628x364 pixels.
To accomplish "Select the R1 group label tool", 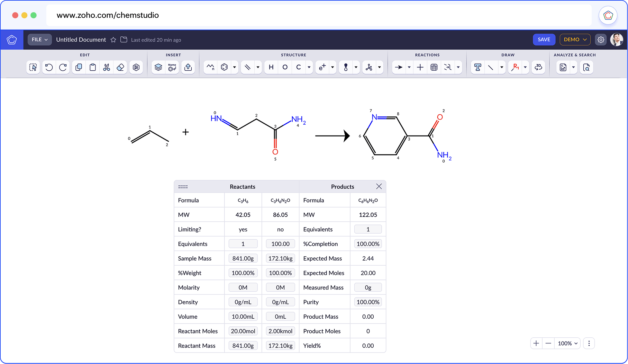I will click(515, 67).
